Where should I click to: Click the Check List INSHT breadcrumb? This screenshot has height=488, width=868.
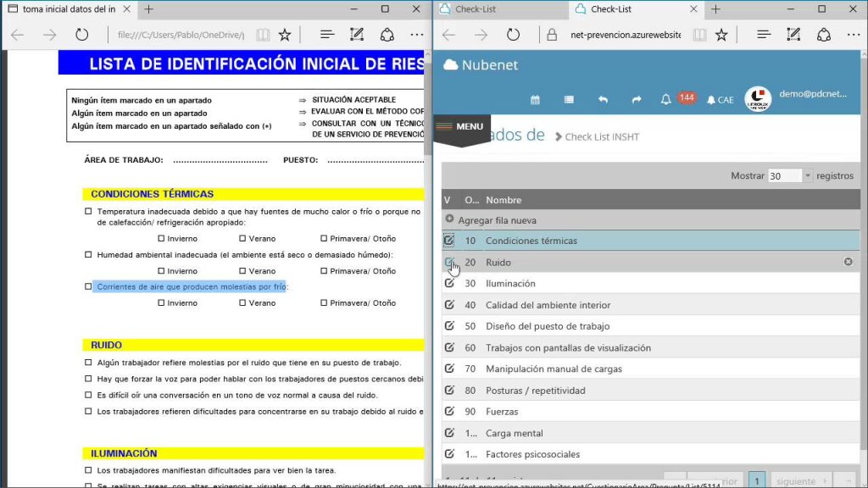pyautogui.click(x=602, y=136)
